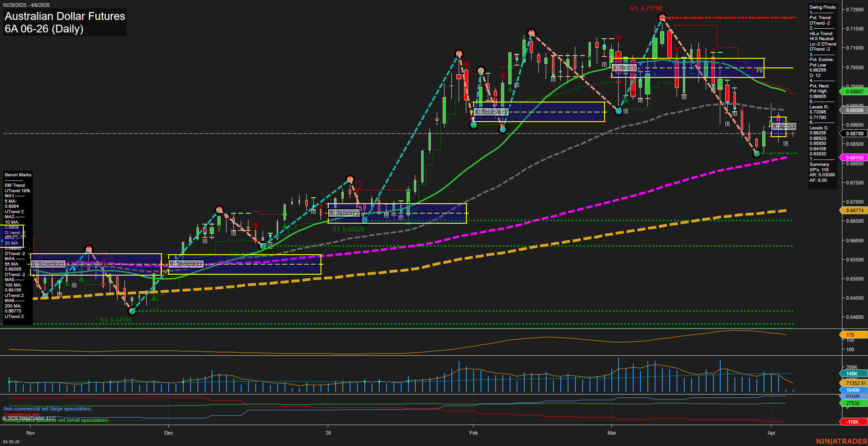Click the M:January monthly range box label
Viewport: 868px width, 446px height.
click(344, 212)
